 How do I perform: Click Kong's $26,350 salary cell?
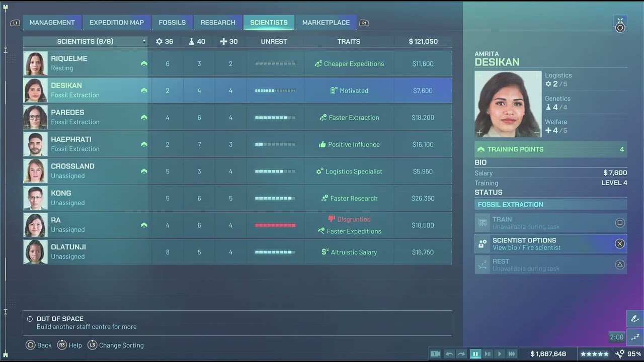[423, 198]
